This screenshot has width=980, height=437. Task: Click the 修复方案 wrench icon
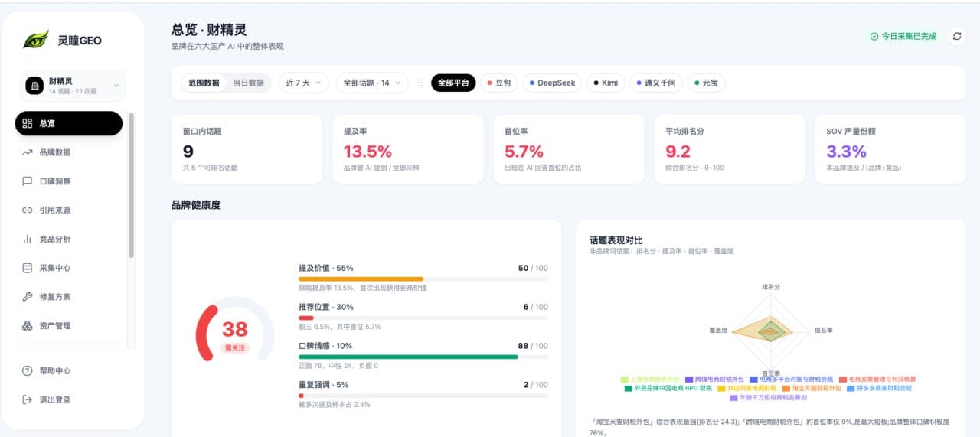coord(28,297)
